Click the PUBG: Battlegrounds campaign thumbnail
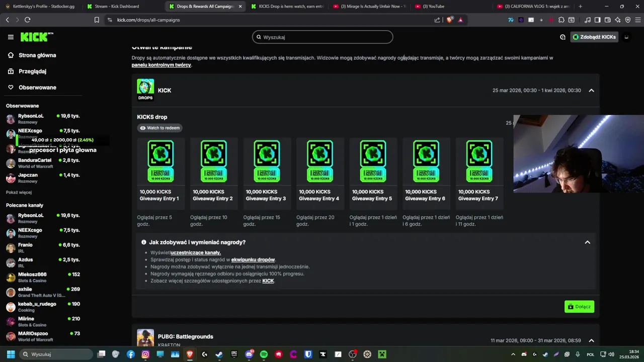Screen dimensions: 644x362 145,338
